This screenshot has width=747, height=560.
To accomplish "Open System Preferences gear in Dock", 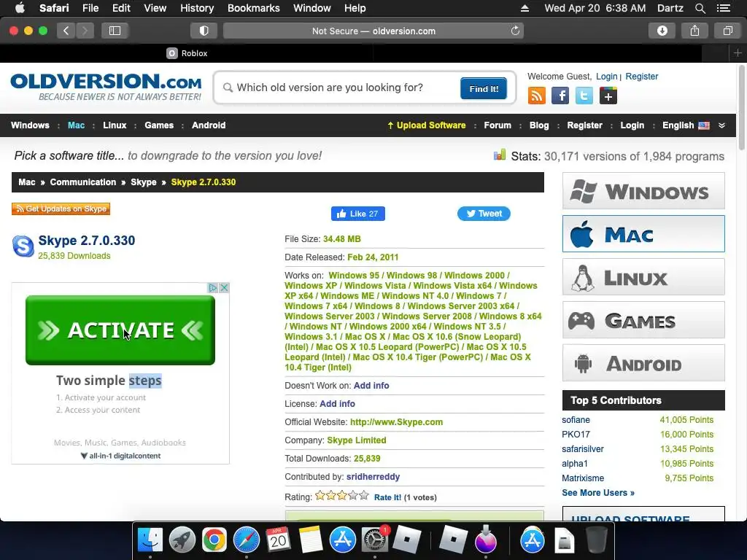I will point(375,540).
